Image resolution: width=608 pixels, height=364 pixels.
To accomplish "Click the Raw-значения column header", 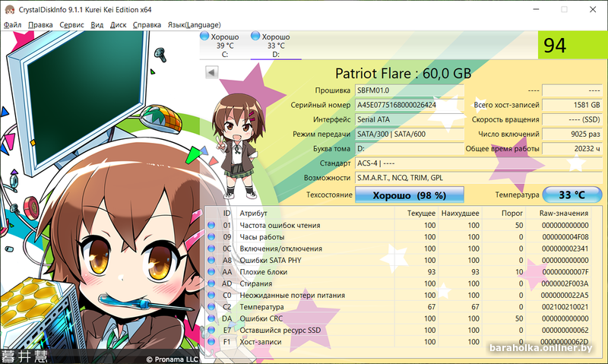I will [564, 214].
